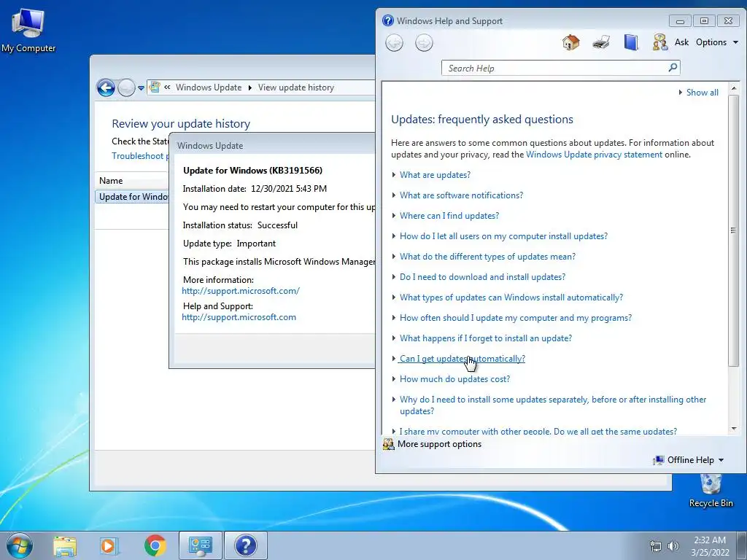Expand 'What are software notifications?'
Image resolution: width=747 pixels, height=560 pixels.
click(x=461, y=195)
